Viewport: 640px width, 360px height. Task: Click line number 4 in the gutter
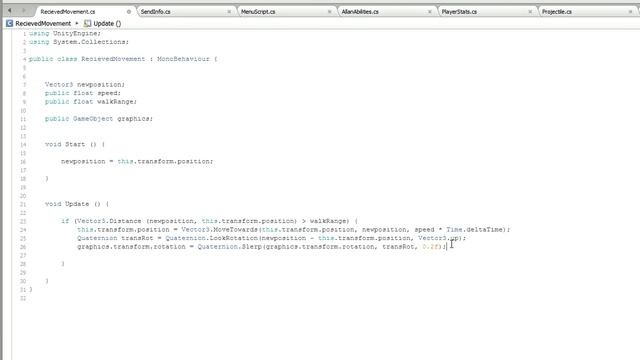(x=24, y=60)
